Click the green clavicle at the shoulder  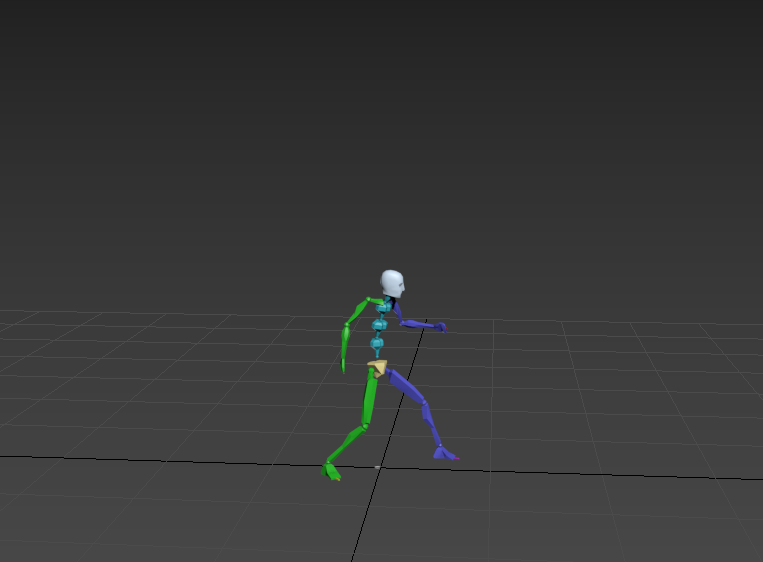tap(375, 300)
